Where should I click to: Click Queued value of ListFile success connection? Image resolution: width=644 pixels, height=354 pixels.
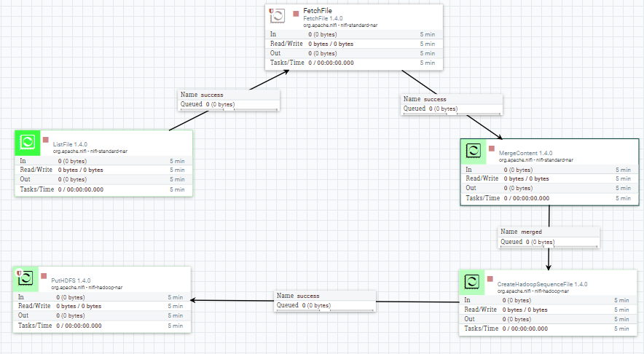[x=220, y=104]
